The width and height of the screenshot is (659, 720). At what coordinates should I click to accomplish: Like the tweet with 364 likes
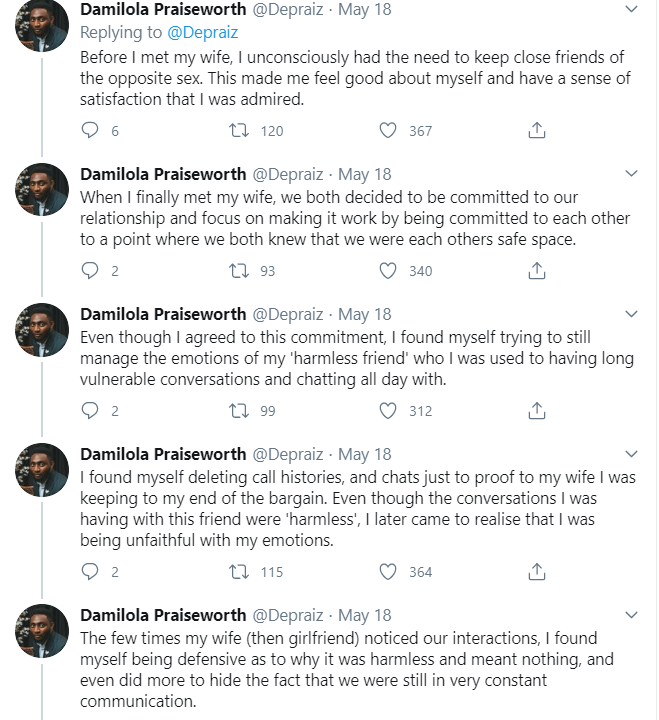(388, 571)
